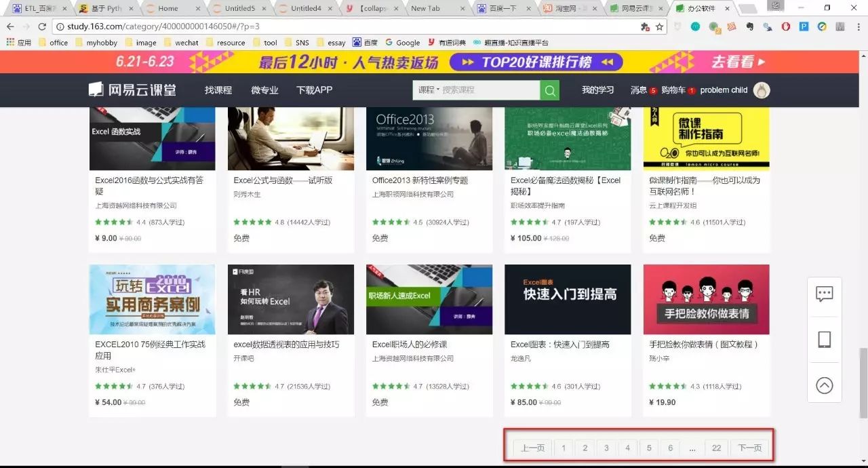The width and height of the screenshot is (868, 468).
Task: Click the back-to-top arrow icon
Action: [x=825, y=385]
